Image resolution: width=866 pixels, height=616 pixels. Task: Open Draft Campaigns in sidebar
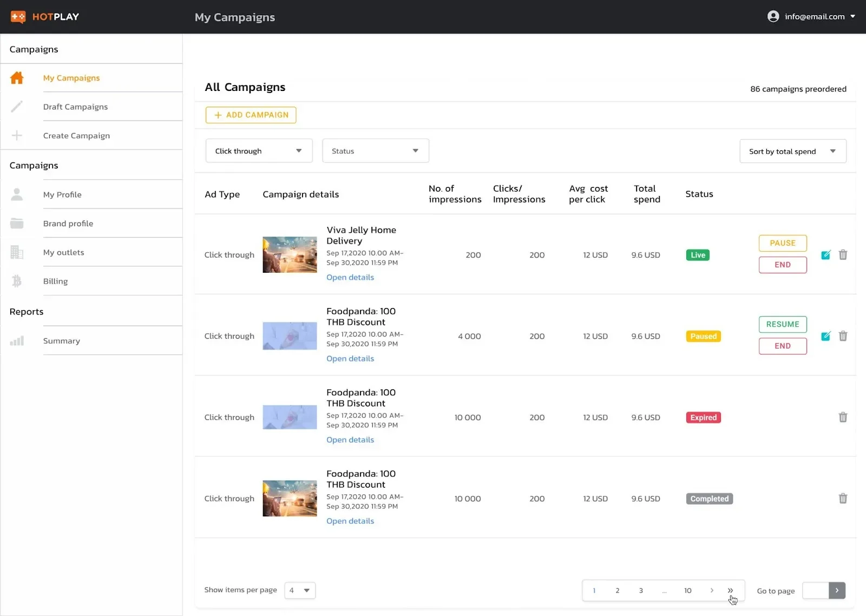[75, 107]
